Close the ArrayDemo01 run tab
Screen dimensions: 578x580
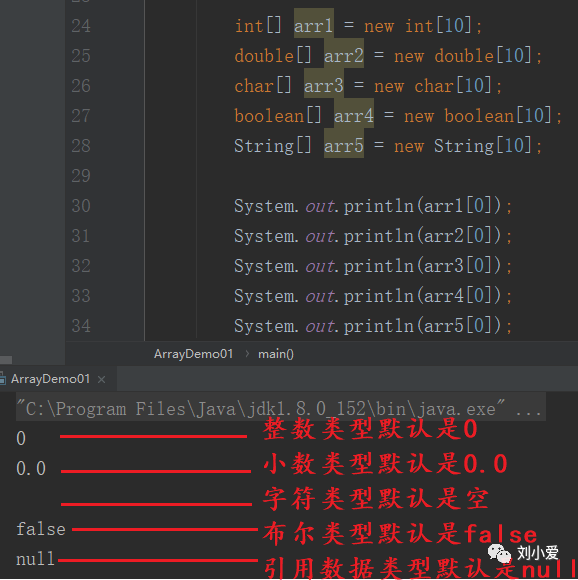(101, 379)
